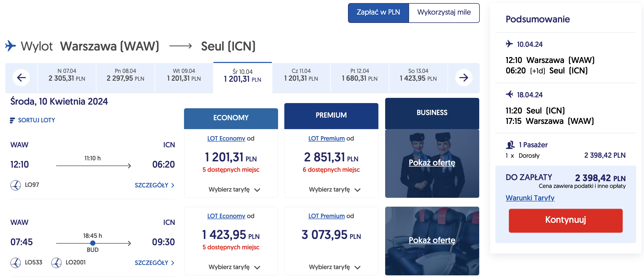
Task: Click the previous dates arrow icon
Action: click(21, 78)
